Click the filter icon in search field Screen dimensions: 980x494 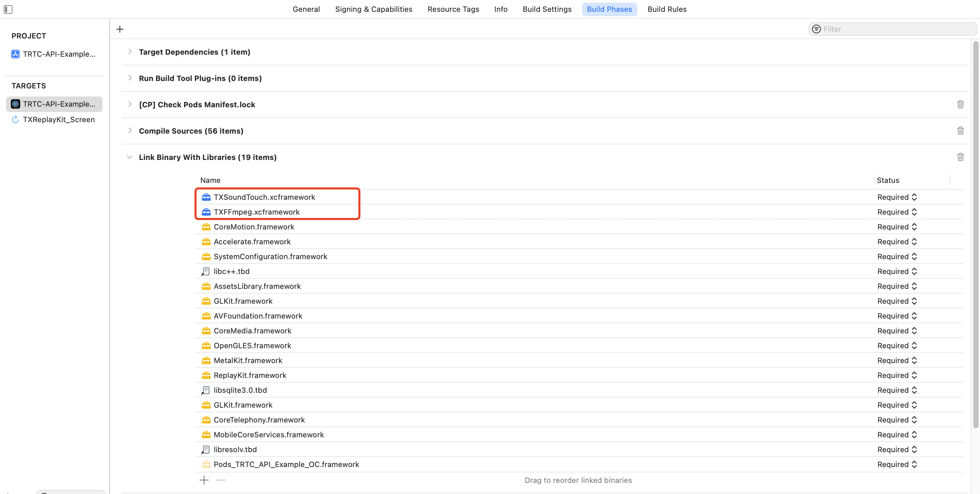pos(816,29)
